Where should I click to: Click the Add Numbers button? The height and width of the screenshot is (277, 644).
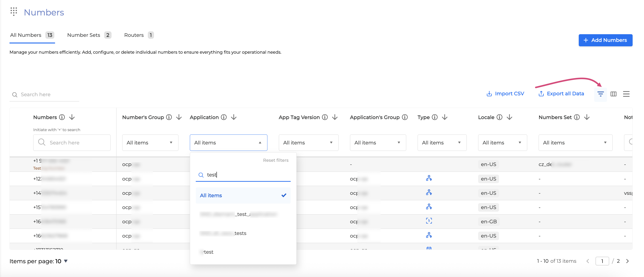pyautogui.click(x=605, y=40)
